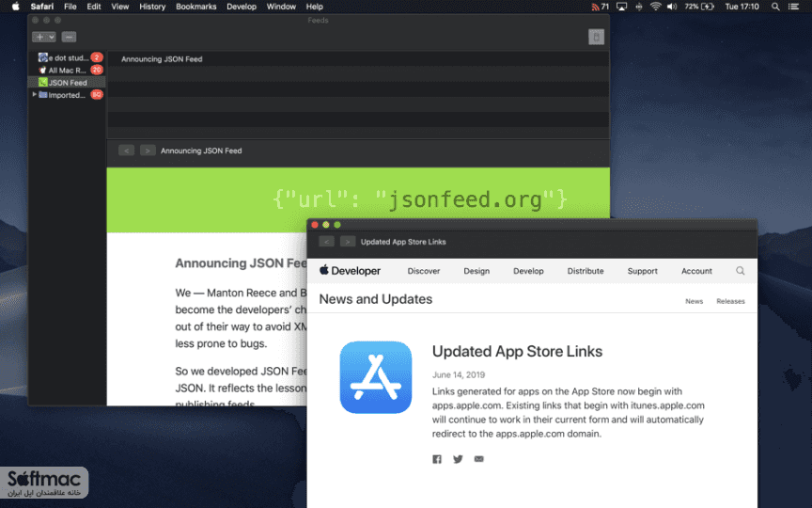
Task: Click the All Mac R... feed icon
Action: point(43,70)
